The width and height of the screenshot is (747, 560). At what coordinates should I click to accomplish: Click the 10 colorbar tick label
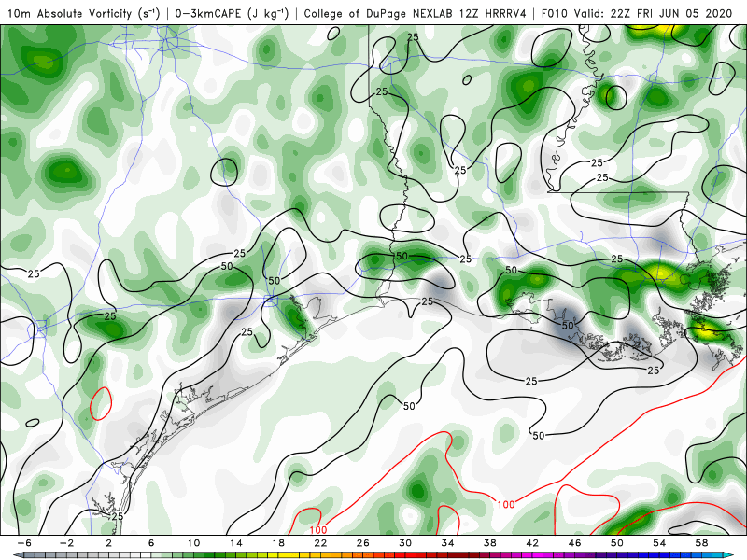click(x=193, y=543)
